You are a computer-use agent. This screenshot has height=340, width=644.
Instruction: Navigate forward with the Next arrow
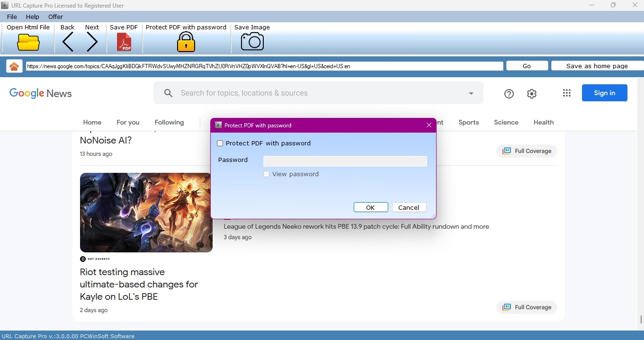(x=92, y=43)
